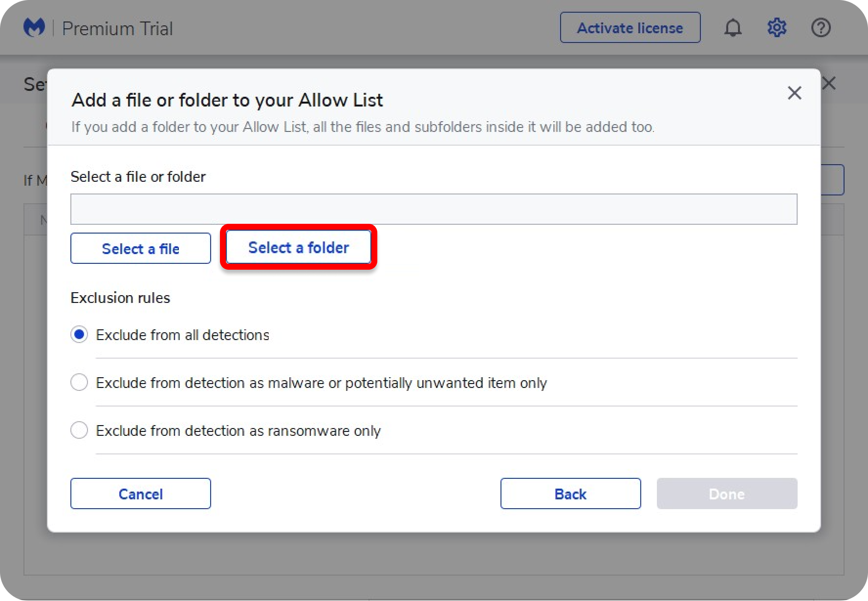This screenshot has width=868, height=601.
Task: Cancel adding to the Allow List
Action: coord(141,494)
